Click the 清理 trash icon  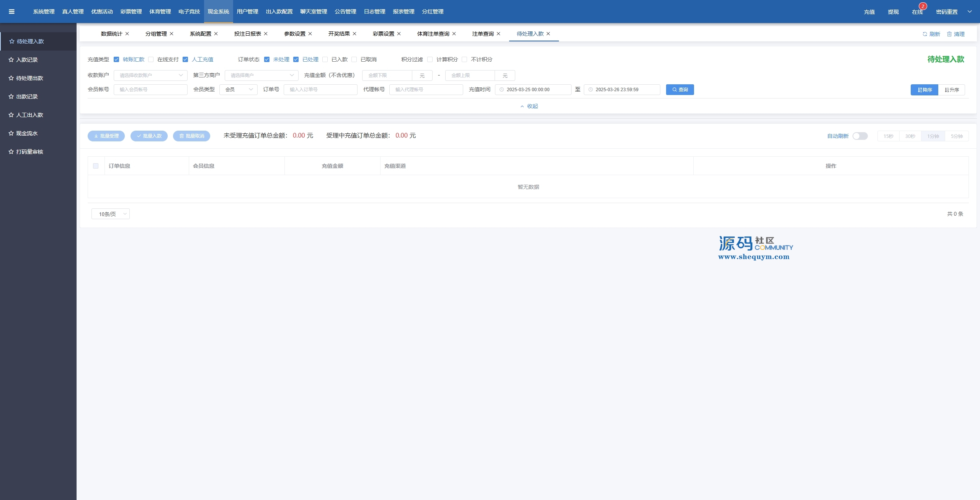click(x=949, y=34)
